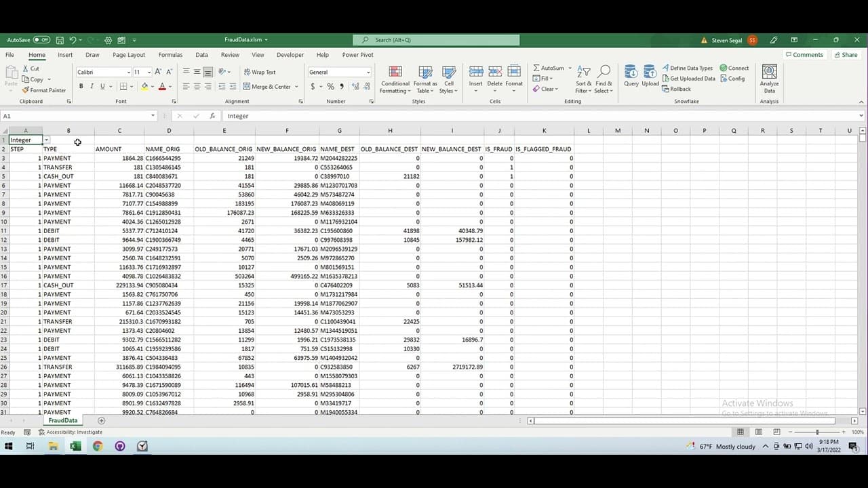Click the AutoSum icon
This screenshot has width=868, height=488.
tap(551, 68)
